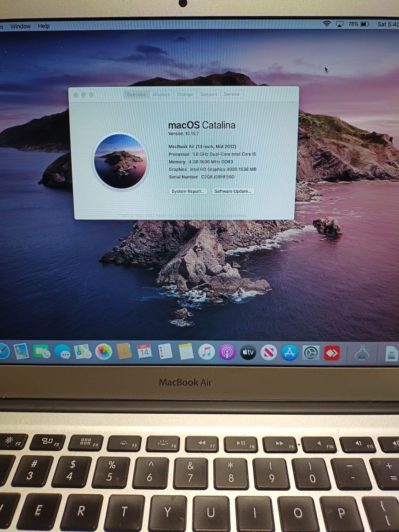Open the Window menu
The width and height of the screenshot is (399, 532).
tap(20, 26)
